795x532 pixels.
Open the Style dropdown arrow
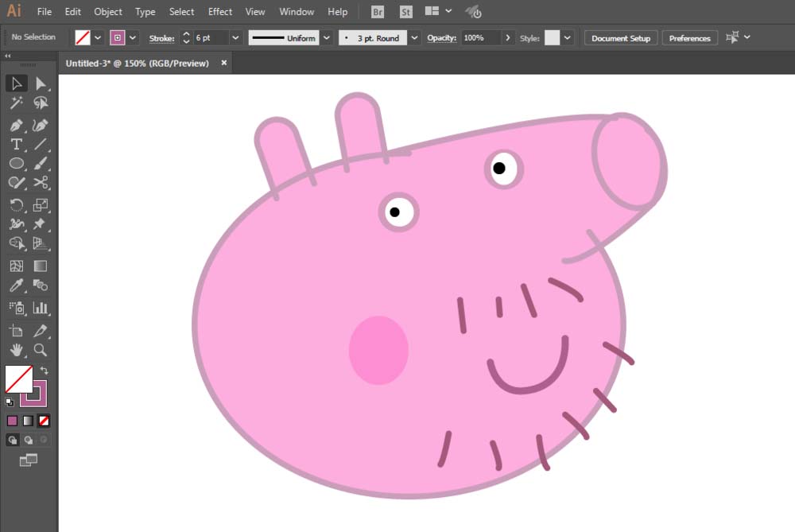(x=568, y=37)
